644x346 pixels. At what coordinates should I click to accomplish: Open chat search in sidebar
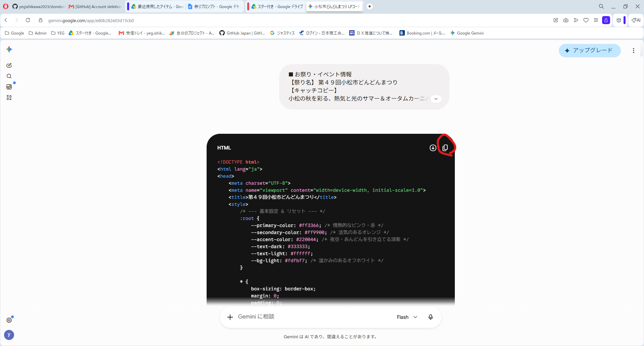[x=9, y=76]
